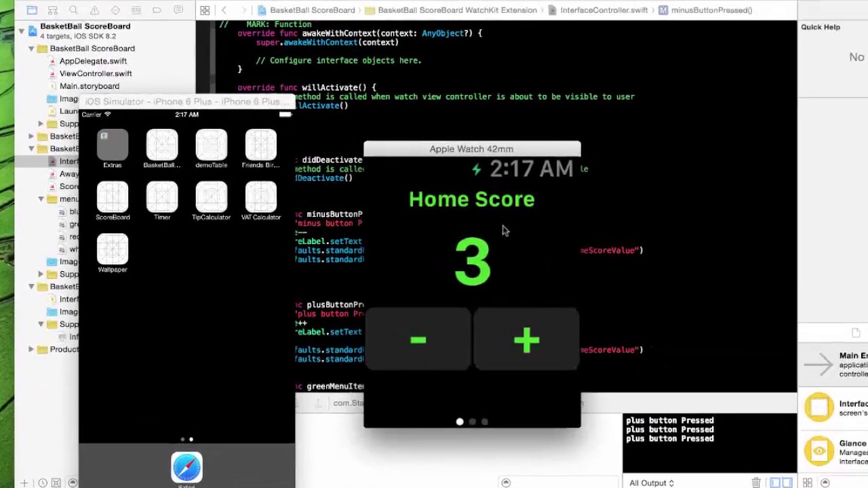Clear the console with trash icon

(x=756, y=483)
